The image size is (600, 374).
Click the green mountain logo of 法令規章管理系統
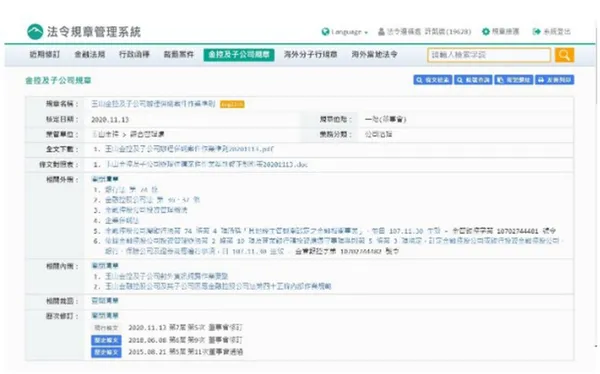click(x=35, y=32)
